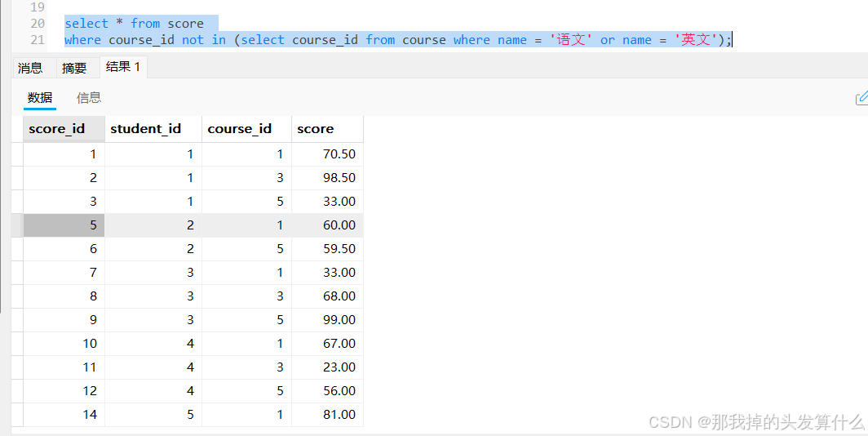
Task: Click the student_id column header
Action: coord(153,129)
